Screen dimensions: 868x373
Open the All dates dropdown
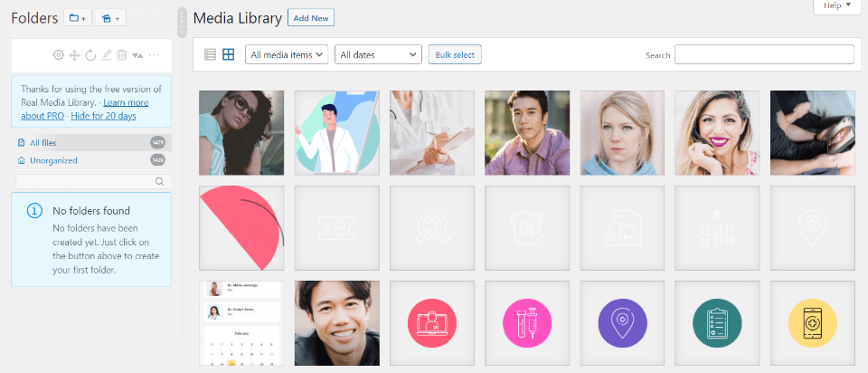378,55
